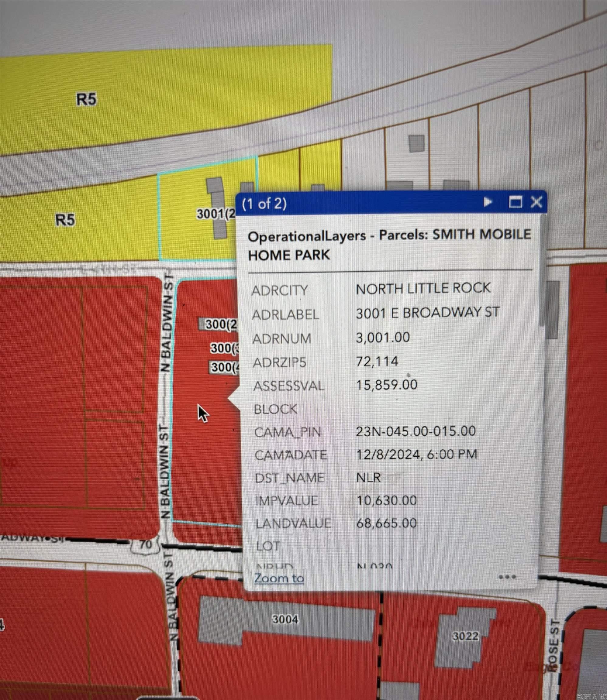Select the 3001(2) address label
This screenshot has height=700, width=607.
tap(216, 214)
